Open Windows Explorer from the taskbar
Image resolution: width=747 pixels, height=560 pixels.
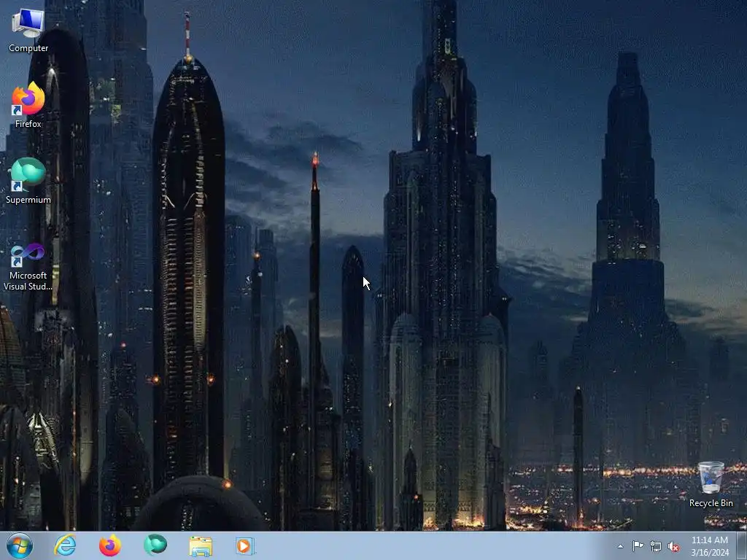pos(201,545)
